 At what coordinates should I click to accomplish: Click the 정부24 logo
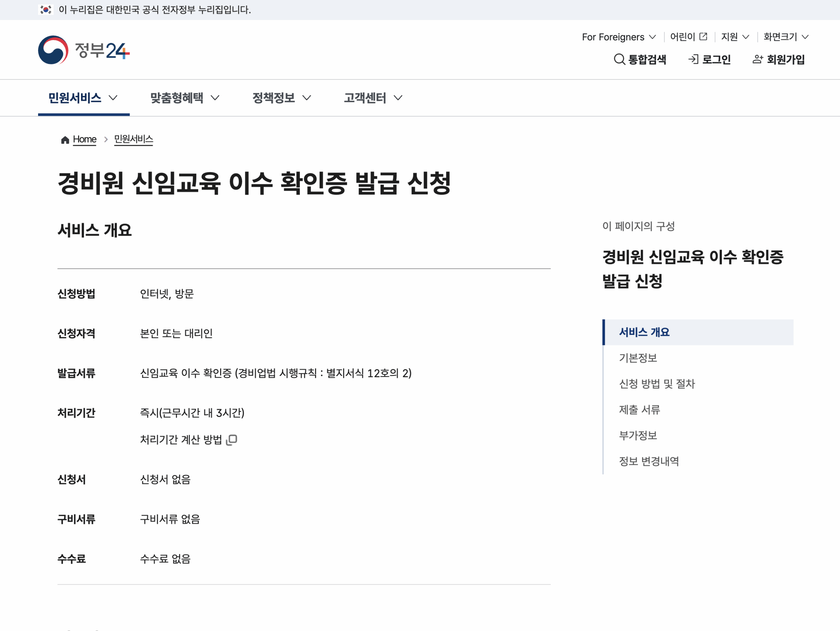84,50
